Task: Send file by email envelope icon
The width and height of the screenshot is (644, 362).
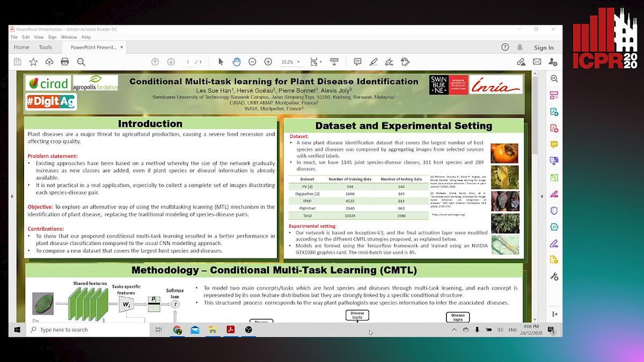Action: [537, 62]
